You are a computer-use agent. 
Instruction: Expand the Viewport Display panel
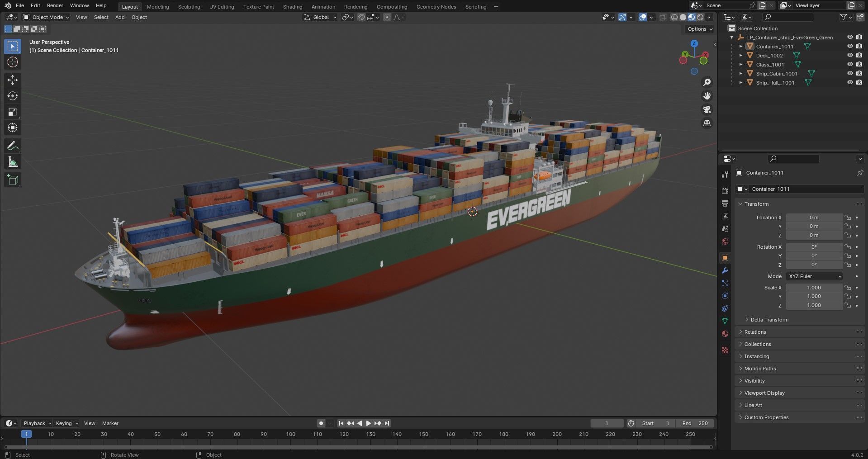(764, 393)
